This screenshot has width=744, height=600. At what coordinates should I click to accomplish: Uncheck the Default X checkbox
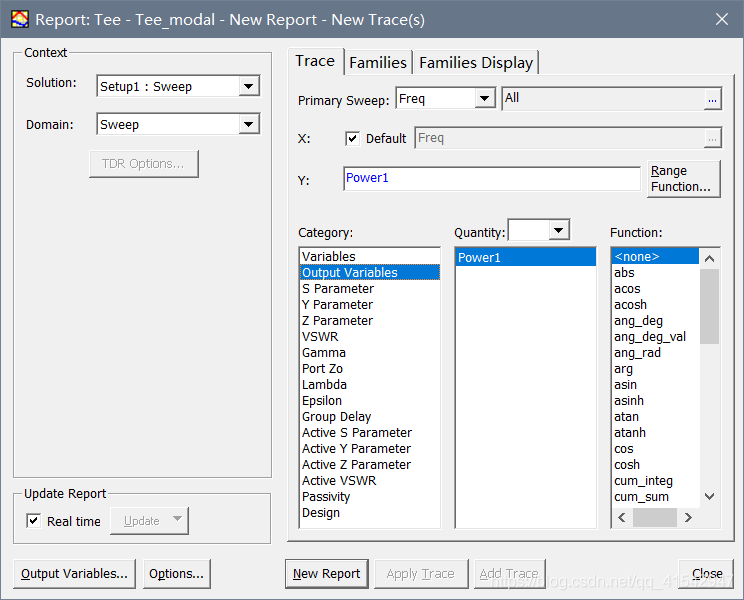tap(352, 138)
